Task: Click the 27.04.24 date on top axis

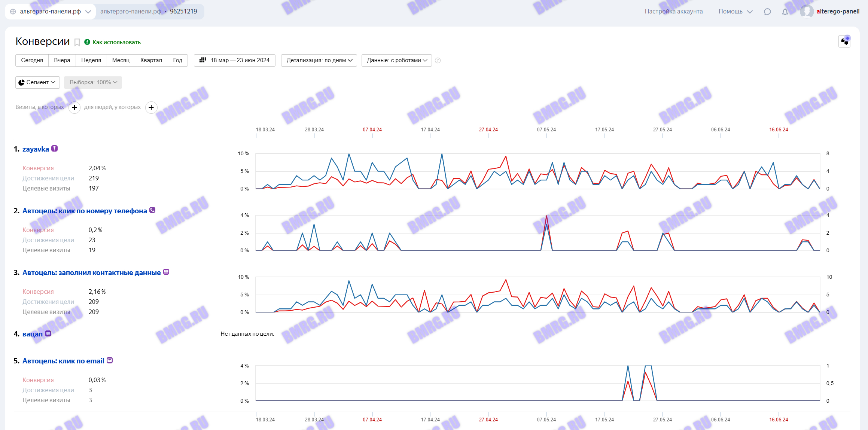Action: point(488,130)
